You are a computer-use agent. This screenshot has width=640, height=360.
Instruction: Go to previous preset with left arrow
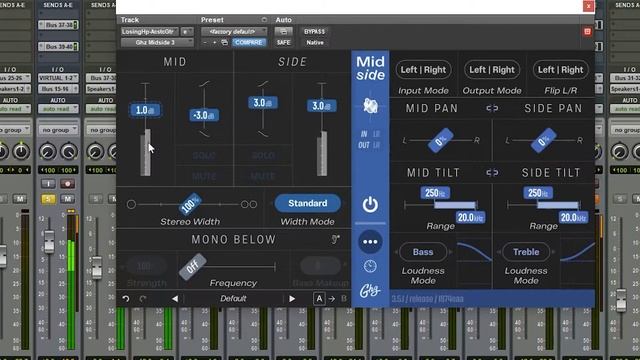point(175,299)
